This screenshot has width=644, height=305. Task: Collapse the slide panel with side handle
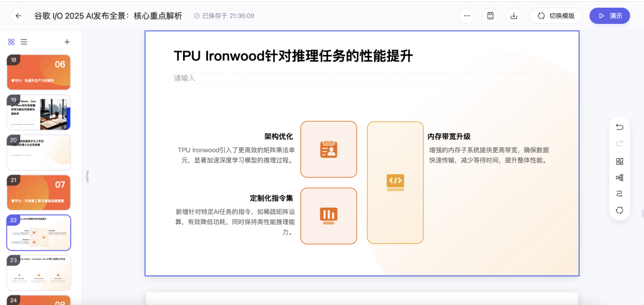[x=87, y=177]
